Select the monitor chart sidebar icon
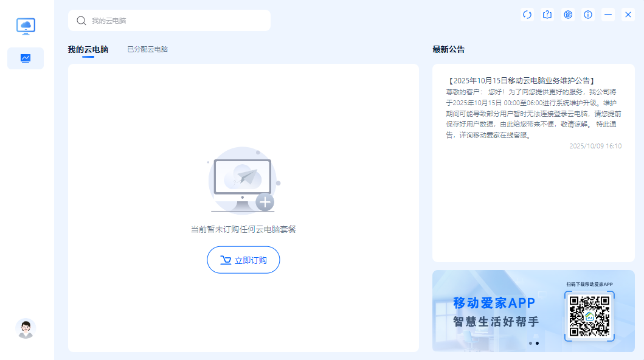This screenshot has width=644, height=360. click(26, 58)
